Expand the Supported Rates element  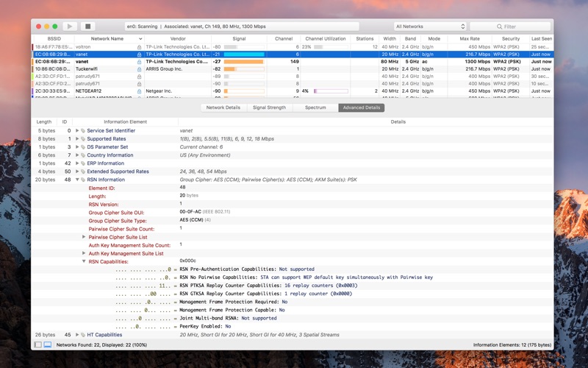tap(77, 139)
